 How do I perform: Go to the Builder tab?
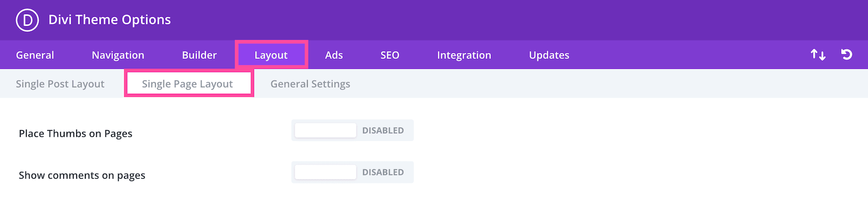coord(199,55)
